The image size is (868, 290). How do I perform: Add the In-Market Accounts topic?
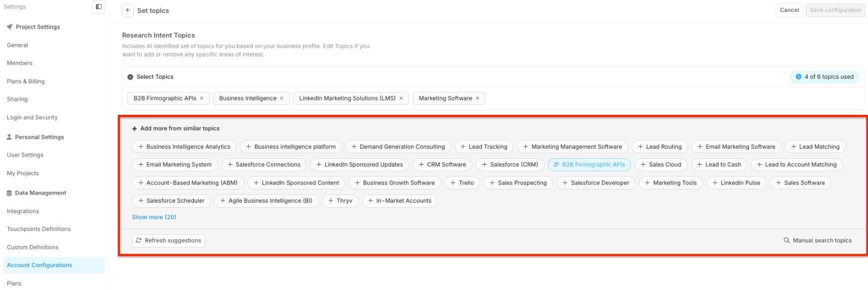(400, 201)
